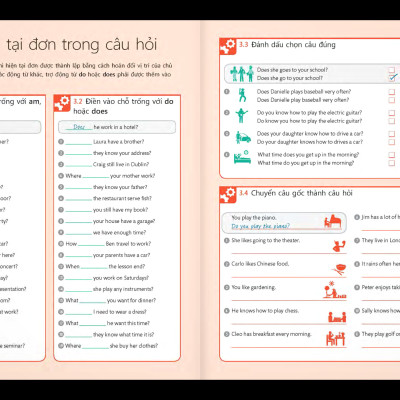400x400 pixels.
Task: Click the blank before 'she play any instruments?'
Action: [79, 290]
